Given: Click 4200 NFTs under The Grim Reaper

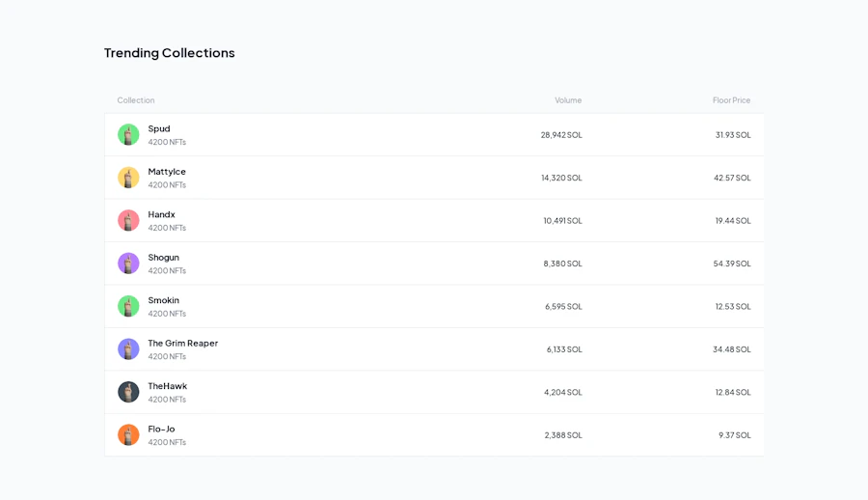Looking at the screenshot, I should pos(167,356).
